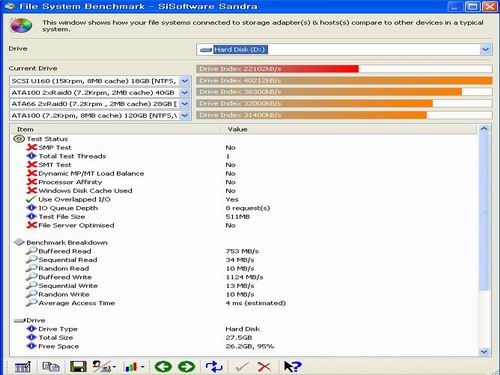Select the '34 MB/s' Sequential Read value
The height and width of the screenshot is (375, 500).
click(240, 260)
